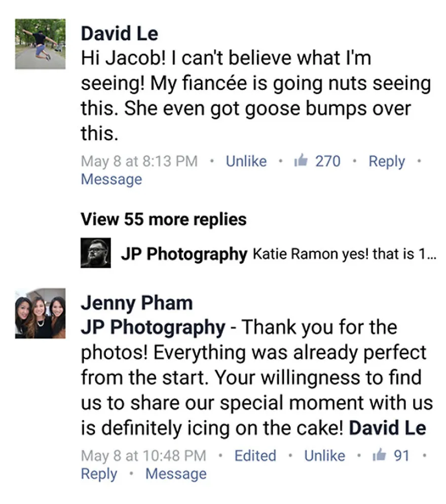This screenshot has width=446, height=504.
Task: Open Jenny Pham's profile picture
Action: (x=40, y=313)
